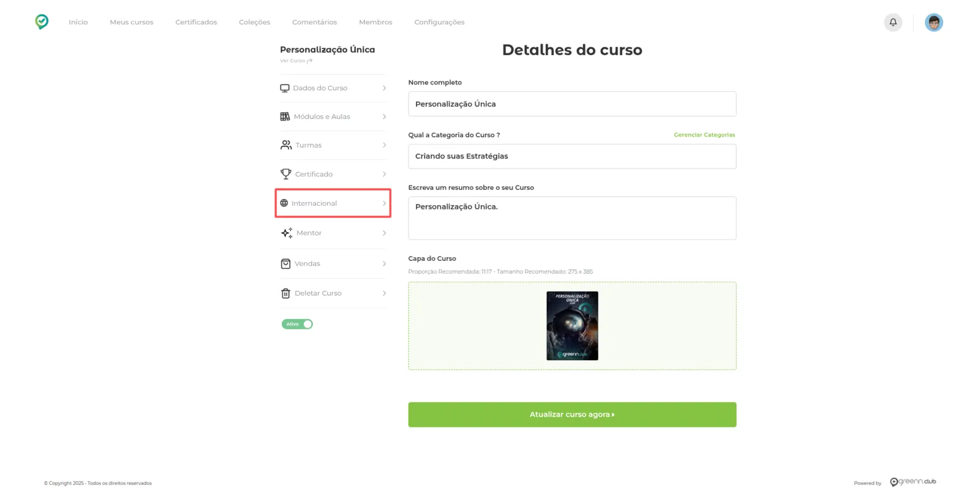Open the Categoria do Curso field
980x493 pixels.
click(x=572, y=156)
